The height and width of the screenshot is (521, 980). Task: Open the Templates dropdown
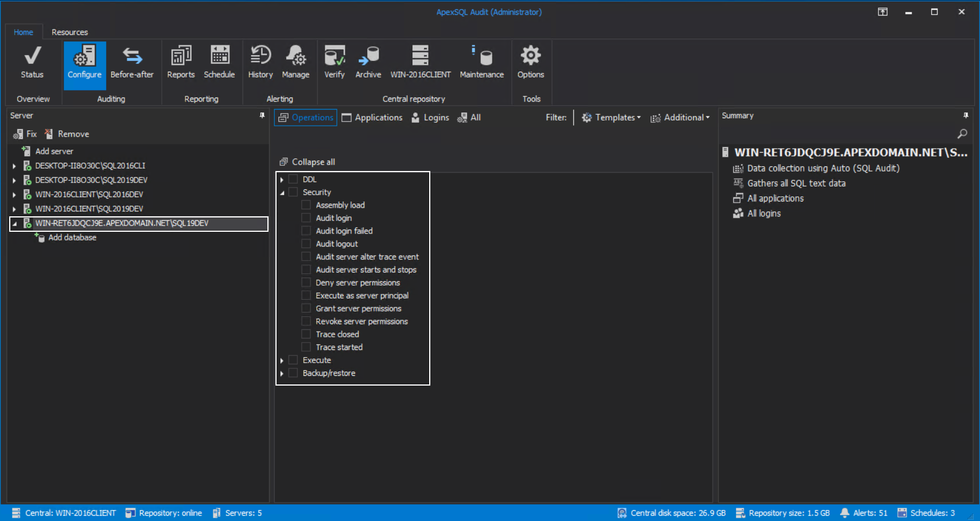[x=611, y=117]
